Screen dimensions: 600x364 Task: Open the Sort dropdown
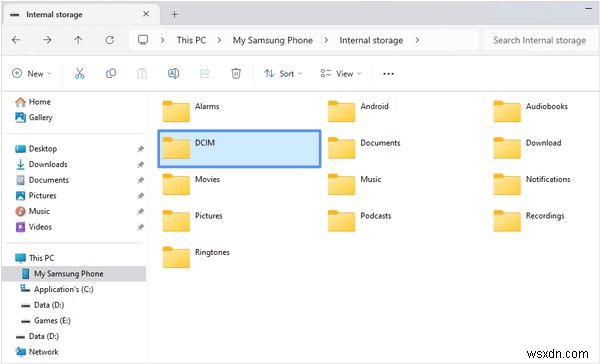[x=283, y=73]
